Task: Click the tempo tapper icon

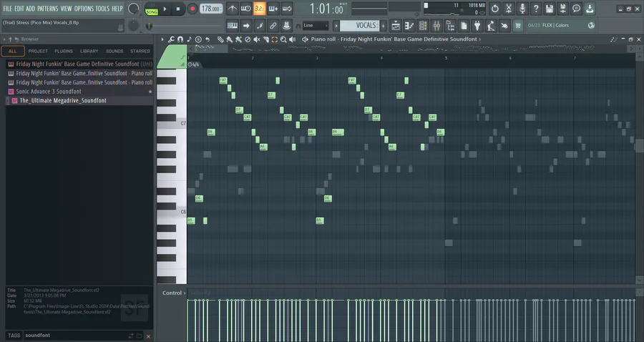Action: [x=490, y=26]
